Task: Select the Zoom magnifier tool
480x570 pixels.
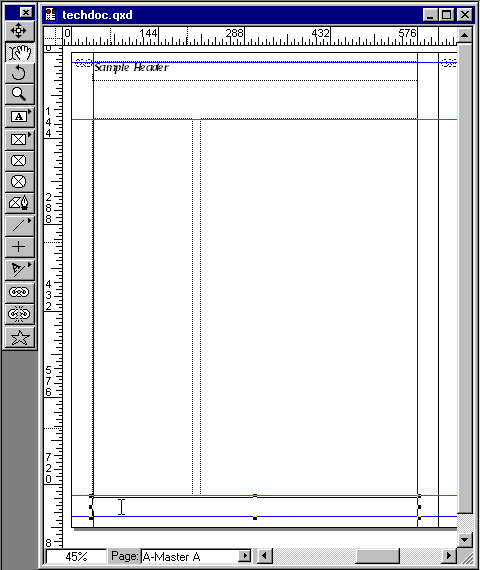Action: click(x=20, y=95)
